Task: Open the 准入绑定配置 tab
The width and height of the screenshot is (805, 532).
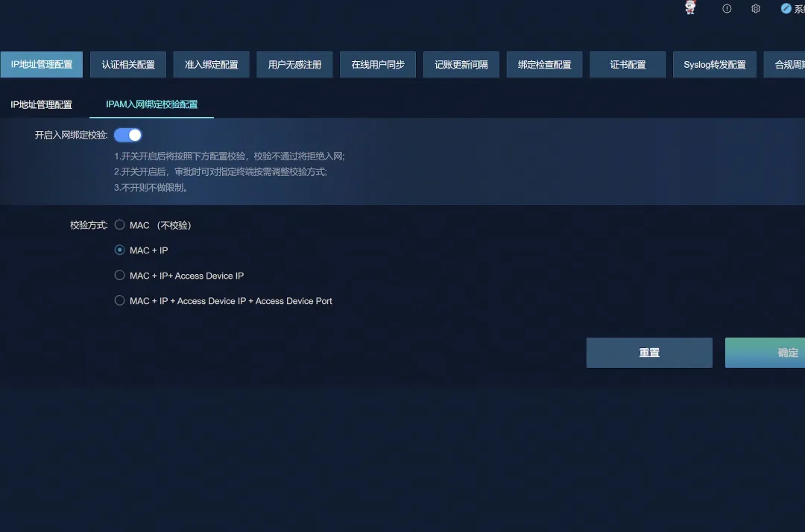Action: tap(212, 65)
